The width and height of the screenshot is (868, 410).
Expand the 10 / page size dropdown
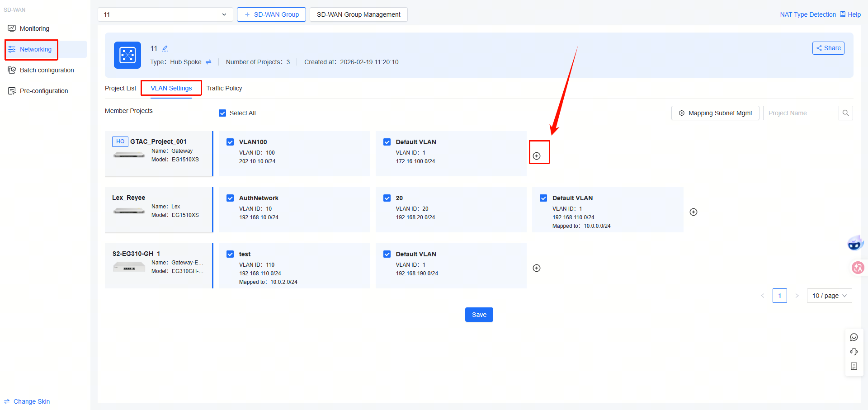(829, 296)
